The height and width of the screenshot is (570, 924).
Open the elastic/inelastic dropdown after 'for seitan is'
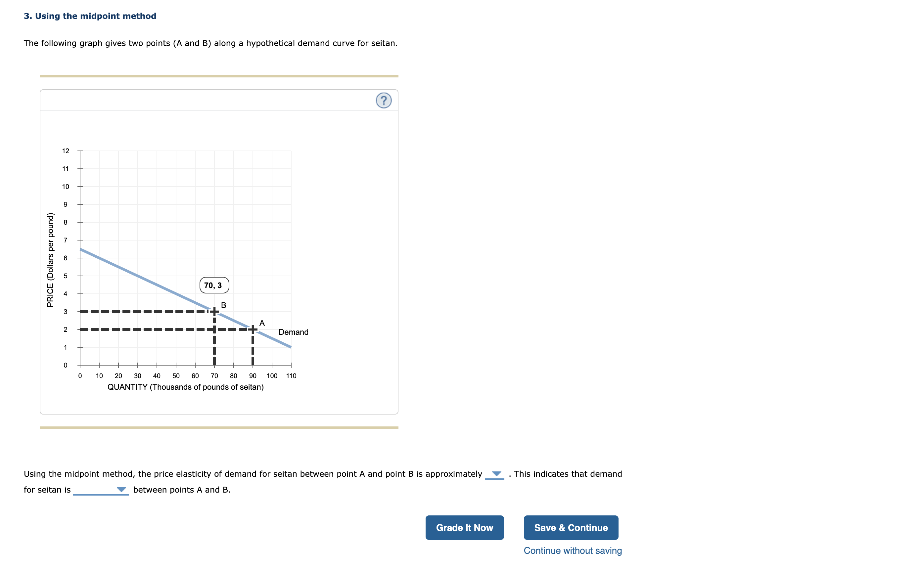click(x=121, y=490)
